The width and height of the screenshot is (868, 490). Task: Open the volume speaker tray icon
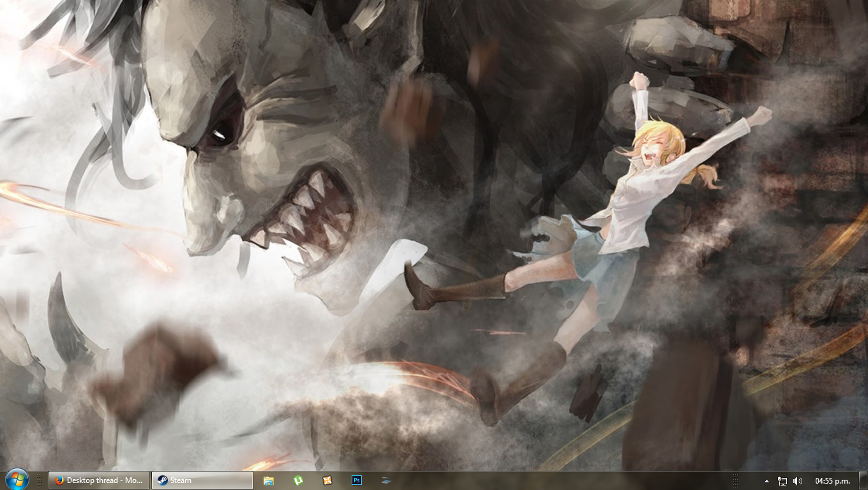click(798, 481)
